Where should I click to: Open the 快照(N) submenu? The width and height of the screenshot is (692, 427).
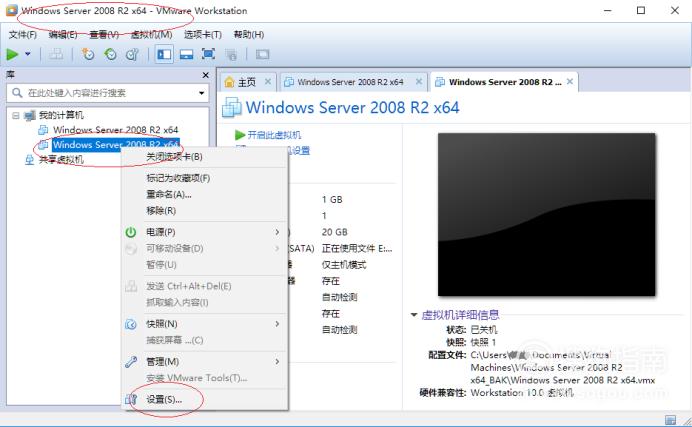tap(205, 324)
